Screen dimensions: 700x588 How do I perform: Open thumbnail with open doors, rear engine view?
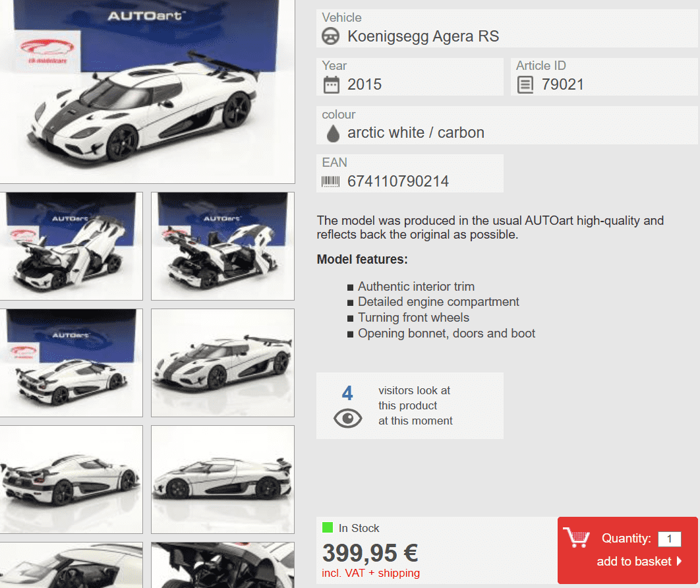pyautogui.click(x=223, y=246)
